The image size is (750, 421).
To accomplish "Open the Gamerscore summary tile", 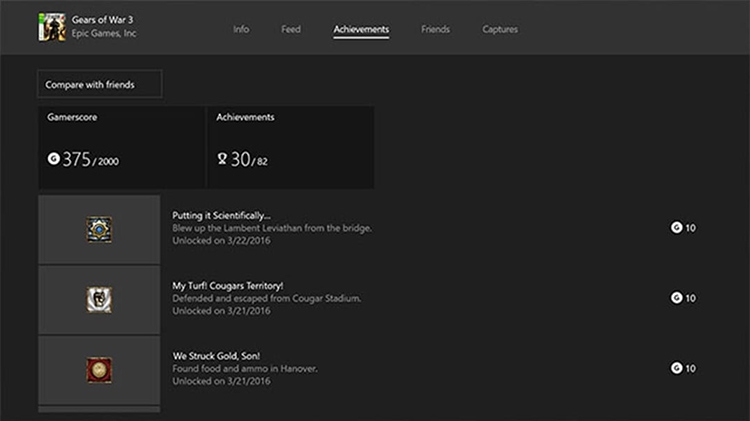I will (121, 147).
